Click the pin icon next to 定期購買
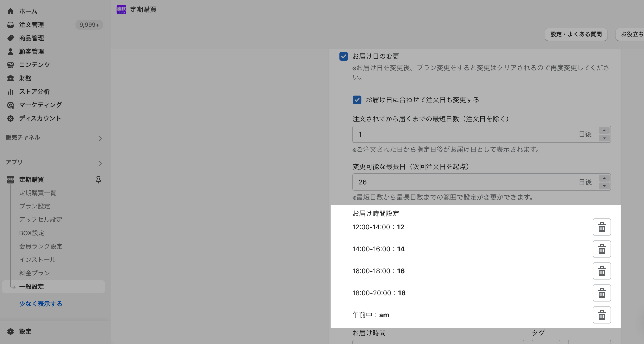Screen dimensions: 644x344 (98, 179)
